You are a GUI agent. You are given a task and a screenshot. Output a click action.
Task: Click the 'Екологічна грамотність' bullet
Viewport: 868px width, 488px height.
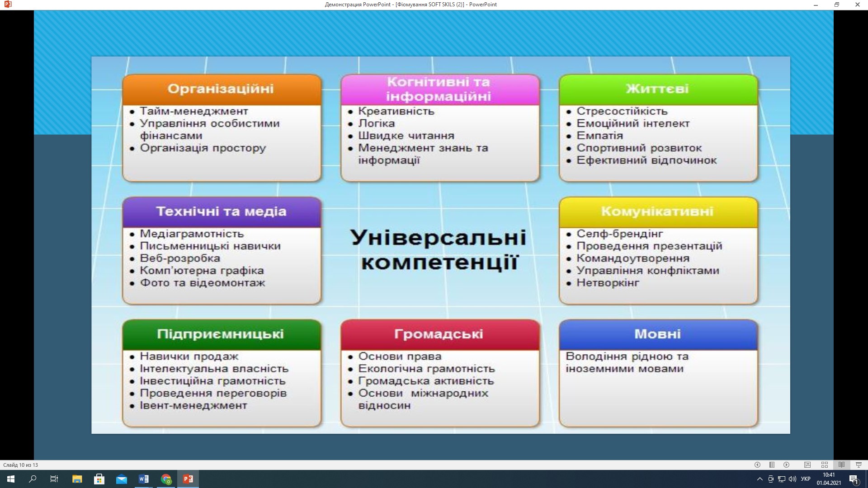tap(427, 369)
